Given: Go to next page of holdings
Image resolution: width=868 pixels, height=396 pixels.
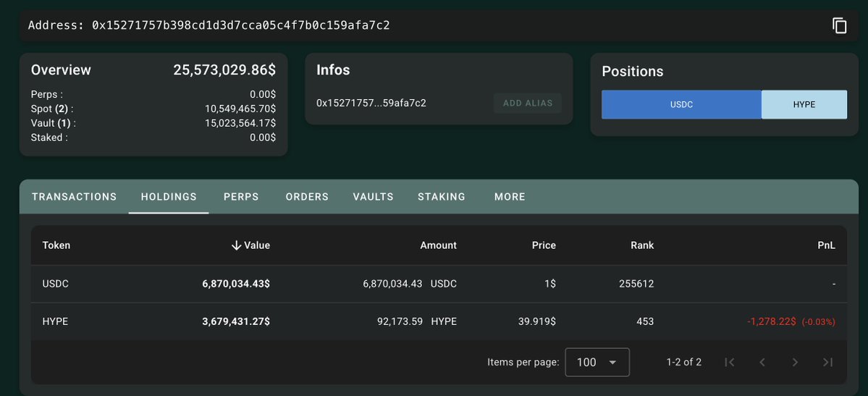Looking at the screenshot, I should (795, 362).
